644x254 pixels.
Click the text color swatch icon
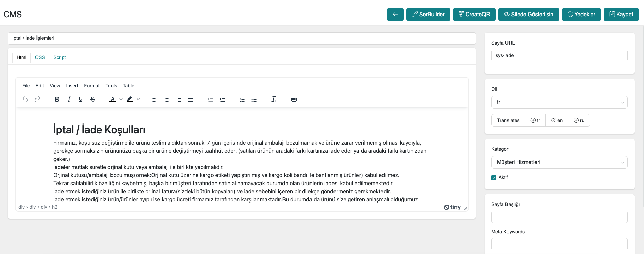113,99
